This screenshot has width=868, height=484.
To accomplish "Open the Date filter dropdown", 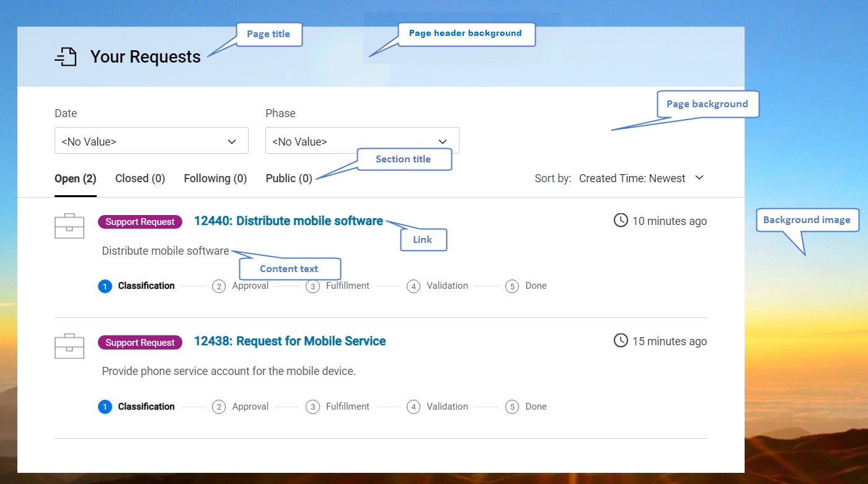I will [x=151, y=141].
